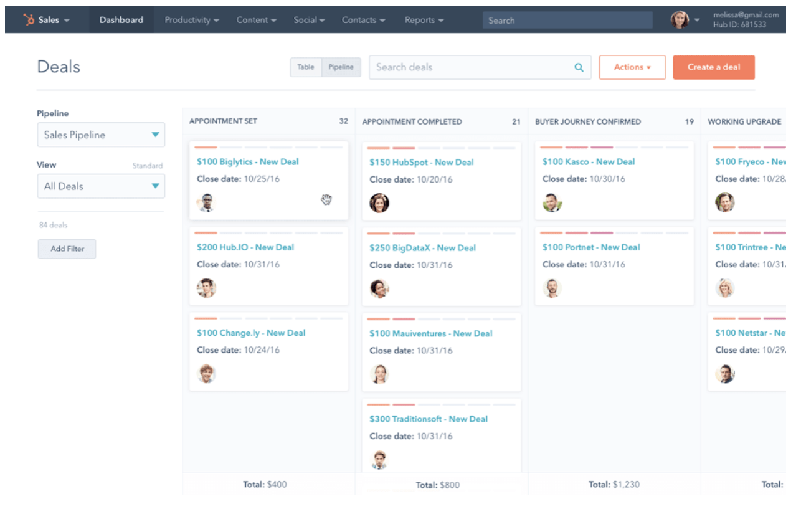Click the owner avatar on Trintree deal
The image size is (801, 532).
[x=725, y=288]
